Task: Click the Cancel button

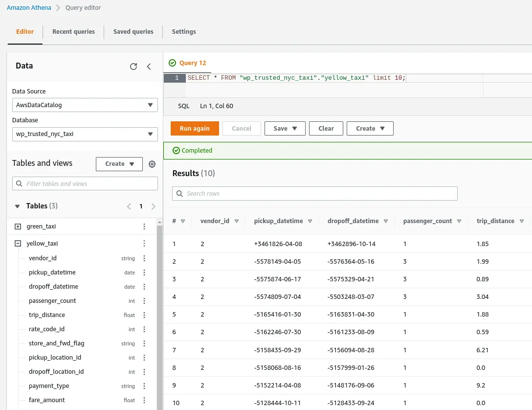Action: (x=242, y=128)
